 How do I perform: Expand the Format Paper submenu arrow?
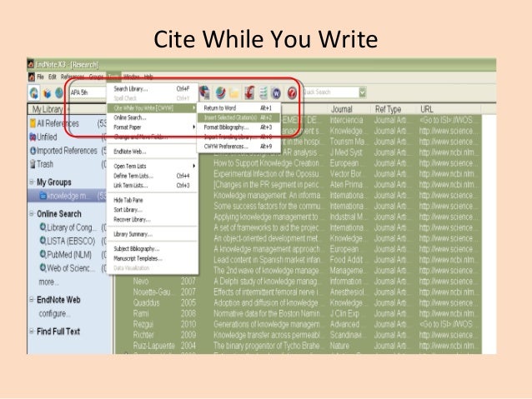click(x=193, y=127)
